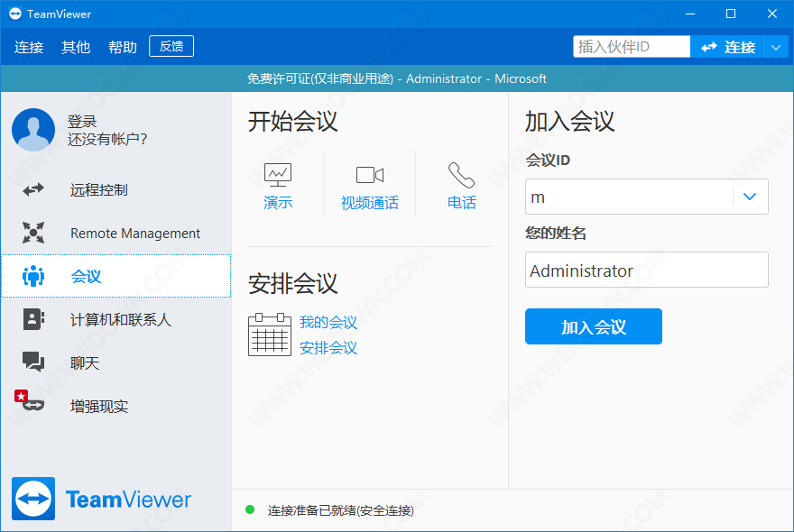Viewport: 794px width, 532px height.
Task: Select 会议 tab in the sidebar
Action: [x=116, y=276]
